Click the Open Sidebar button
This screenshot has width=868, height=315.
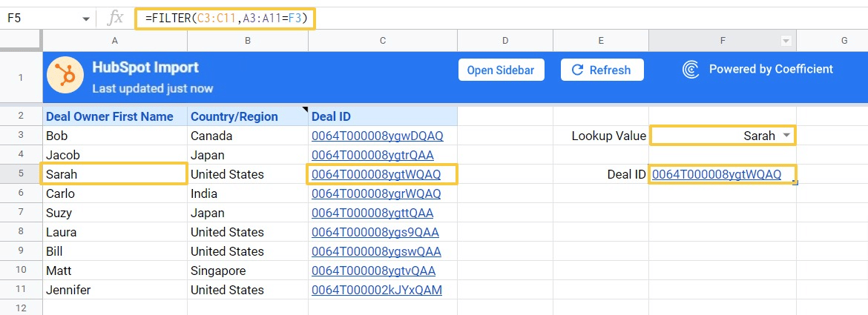point(501,70)
